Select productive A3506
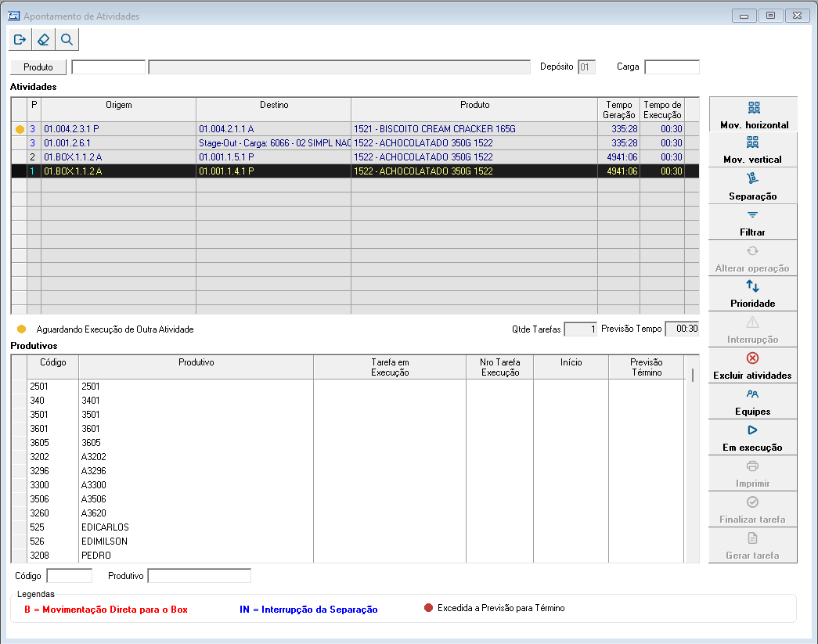 click(348, 499)
